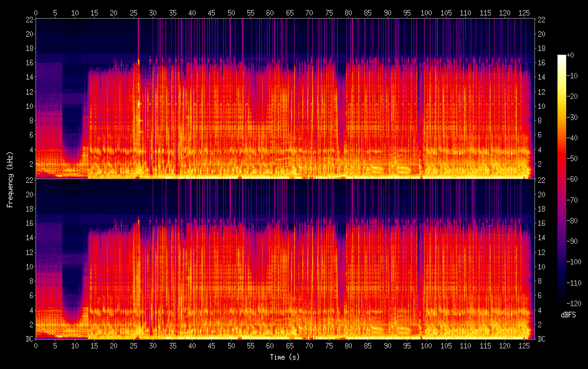Click the -20 mark on the color scale
The image size is (588, 369).
coord(572,96)
